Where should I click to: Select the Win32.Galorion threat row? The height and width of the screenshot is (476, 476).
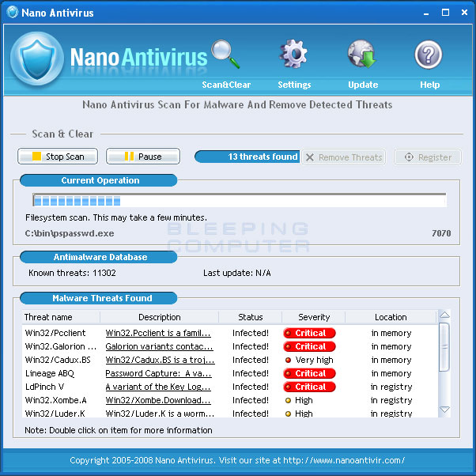[230, 346]
